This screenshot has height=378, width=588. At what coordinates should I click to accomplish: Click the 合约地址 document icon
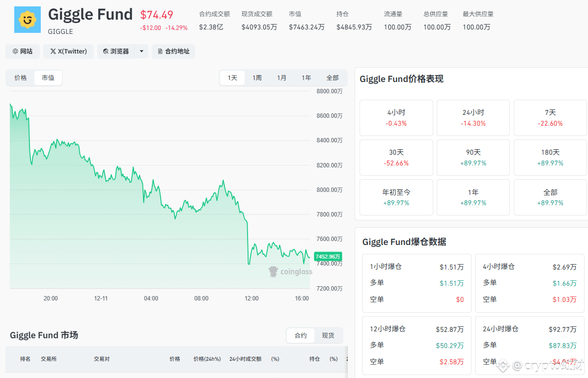pos(160,52)
